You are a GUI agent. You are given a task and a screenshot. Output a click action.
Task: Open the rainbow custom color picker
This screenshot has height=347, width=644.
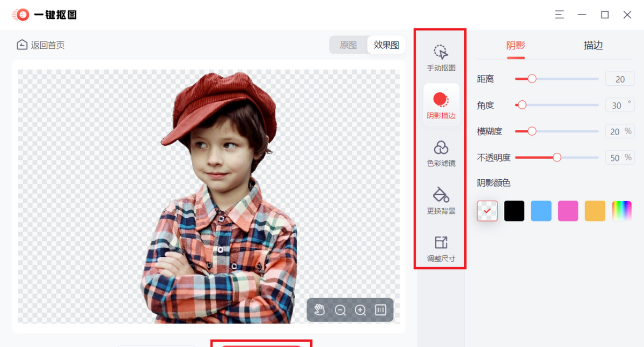(622, 211)
